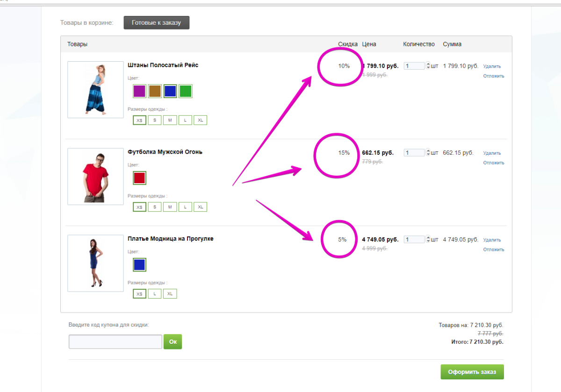Focus the coupon code input field

pos(115,342)
